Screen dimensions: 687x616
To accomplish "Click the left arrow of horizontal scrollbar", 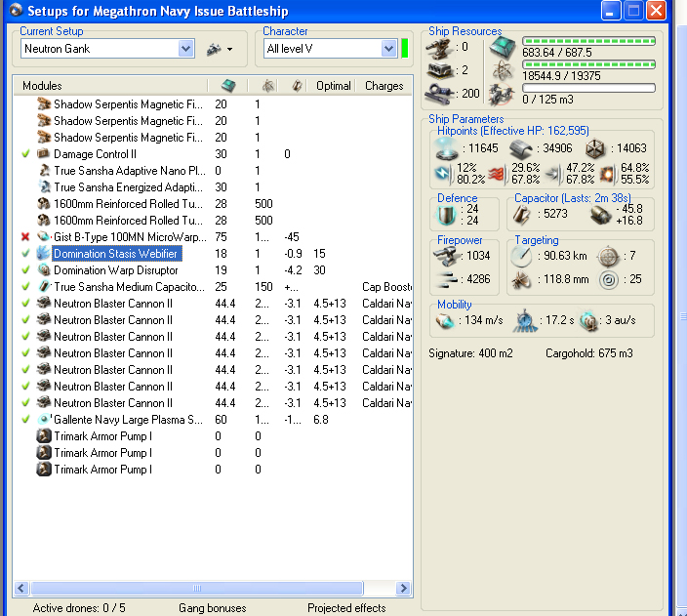I will tap(21, 588).
